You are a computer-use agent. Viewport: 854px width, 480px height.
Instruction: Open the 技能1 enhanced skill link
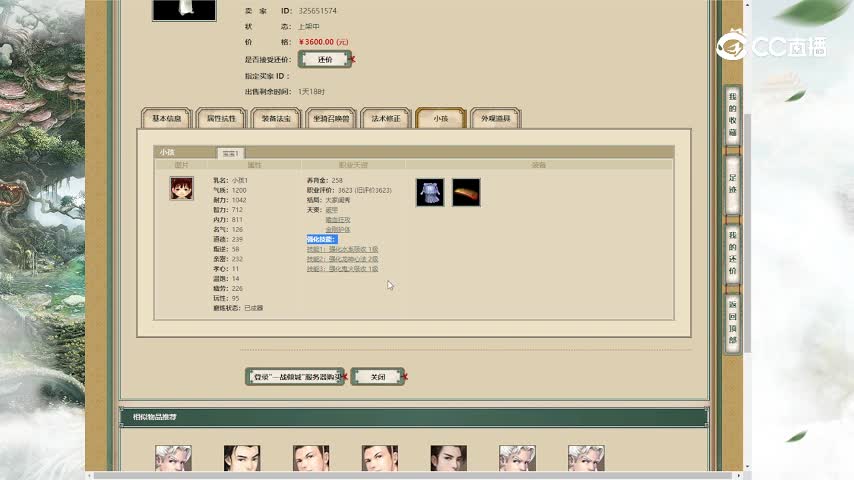342,249
